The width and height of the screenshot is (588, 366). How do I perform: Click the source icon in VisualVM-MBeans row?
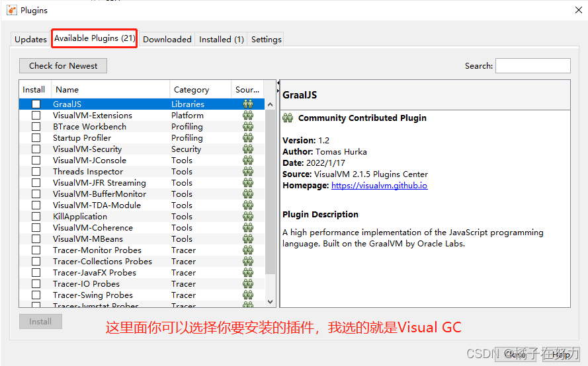pos(248,239)
